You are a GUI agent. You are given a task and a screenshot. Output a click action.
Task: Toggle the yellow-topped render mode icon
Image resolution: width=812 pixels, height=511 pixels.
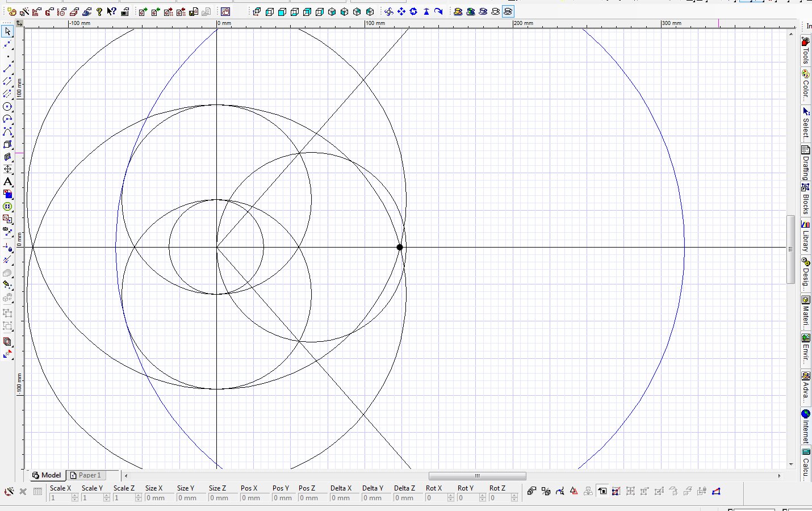tap(458, 11)
